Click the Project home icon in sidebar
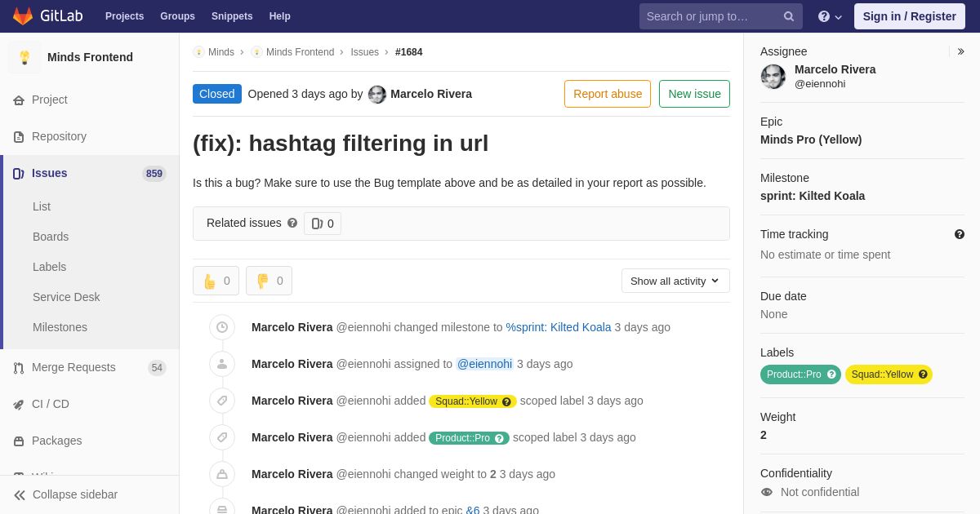The image size is (980, 514). click(x=19, y=100)
